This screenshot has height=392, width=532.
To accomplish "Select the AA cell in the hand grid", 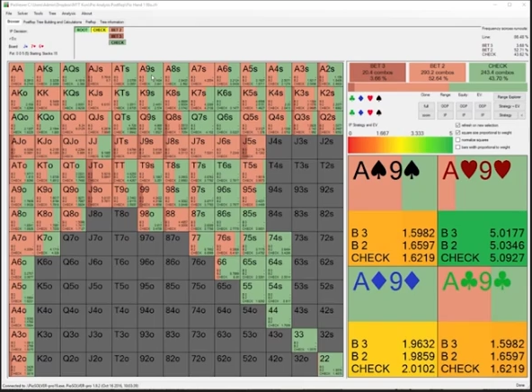I will tap(22, 75).
